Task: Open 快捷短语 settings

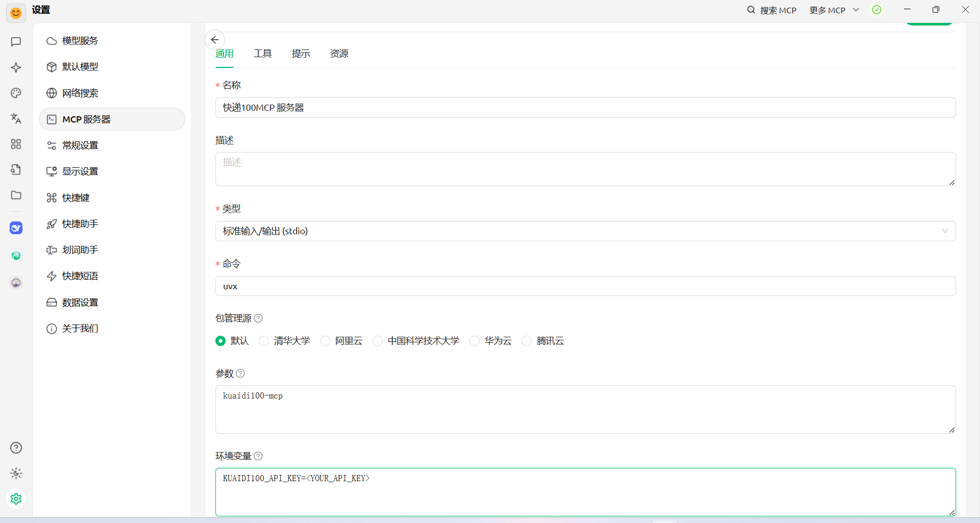Action: [x=112, y=276]
